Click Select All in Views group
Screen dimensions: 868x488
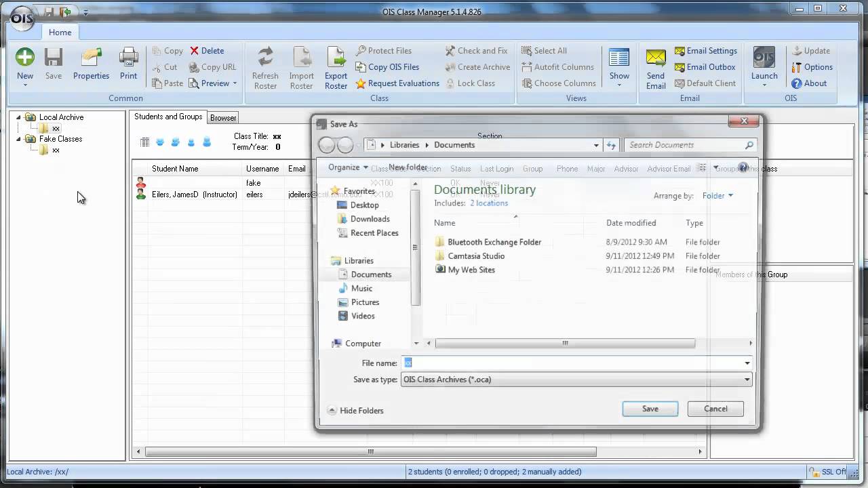coord(544,51)
